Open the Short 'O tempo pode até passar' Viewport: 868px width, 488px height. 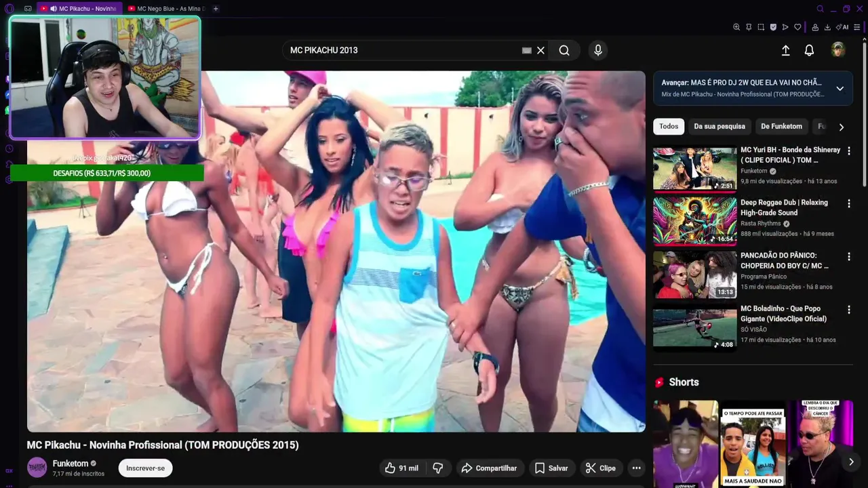(x=752, y=444)
